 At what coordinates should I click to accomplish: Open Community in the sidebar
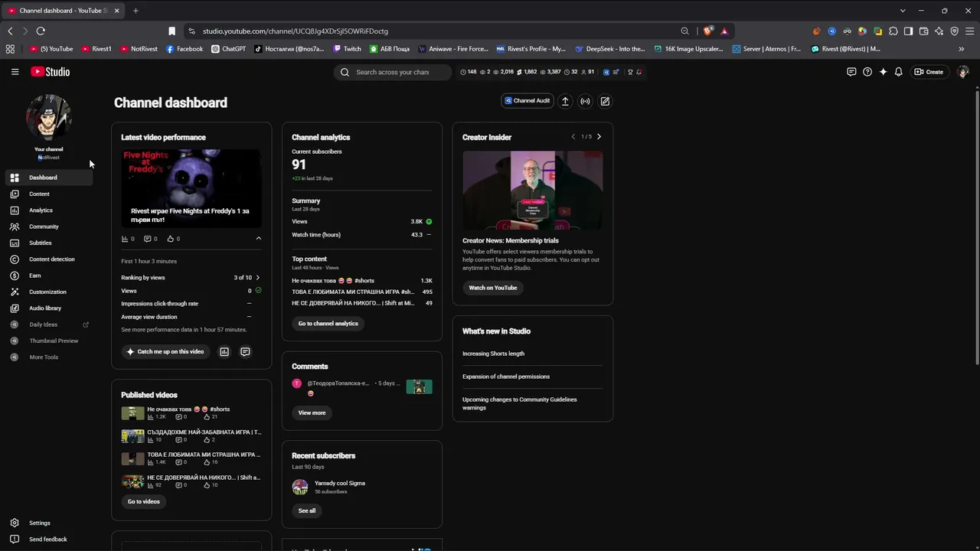point(47,227)
